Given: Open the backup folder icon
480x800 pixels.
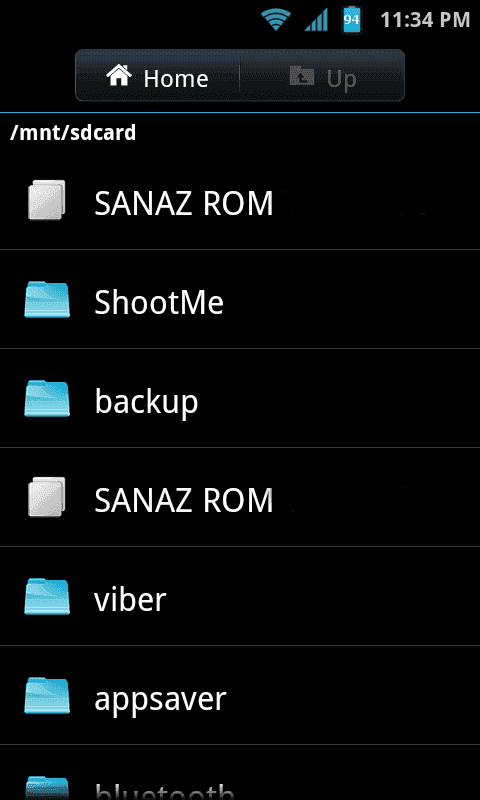Looking at the screenshot, I should click(47, 398).
